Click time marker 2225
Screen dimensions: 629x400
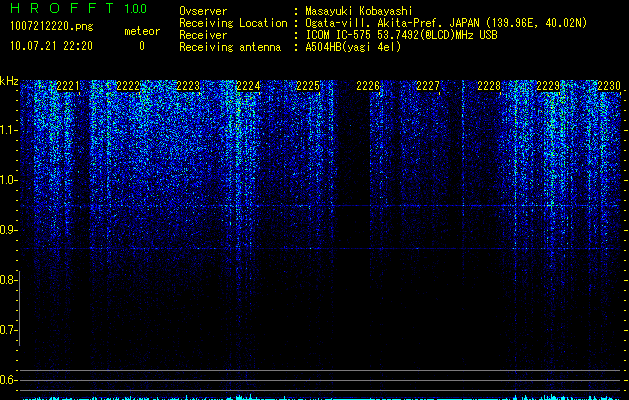[308, 86]
